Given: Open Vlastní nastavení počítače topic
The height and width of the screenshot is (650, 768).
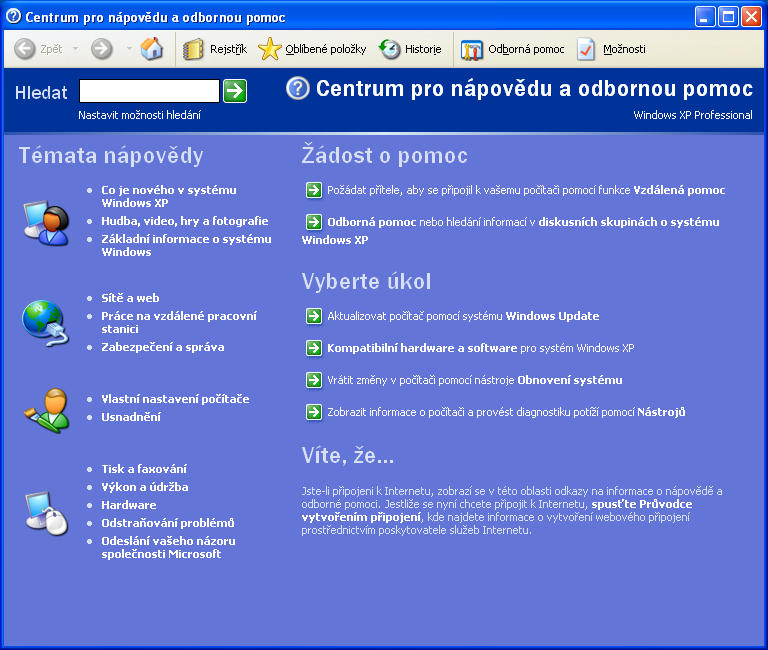Looking at the screenshot, I should (175, 399).
